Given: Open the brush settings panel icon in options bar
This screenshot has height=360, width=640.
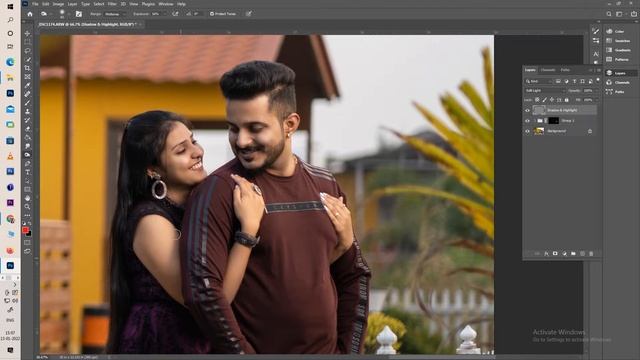Looking at the screenshot, I should tap(79, 14).
